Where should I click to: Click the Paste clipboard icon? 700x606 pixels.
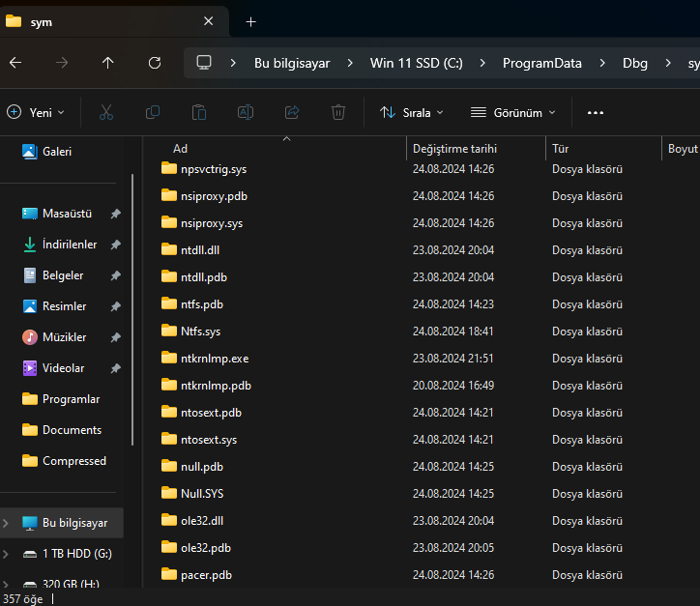point(199,112)
